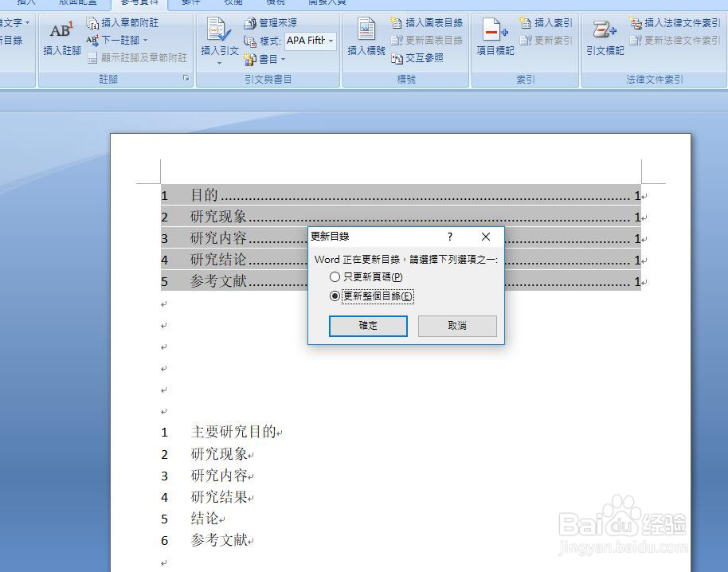Select 插入章節附註 endnote option
Viewport: 728px width, 572px height.
pyautogui.click(x=123, y=23)
